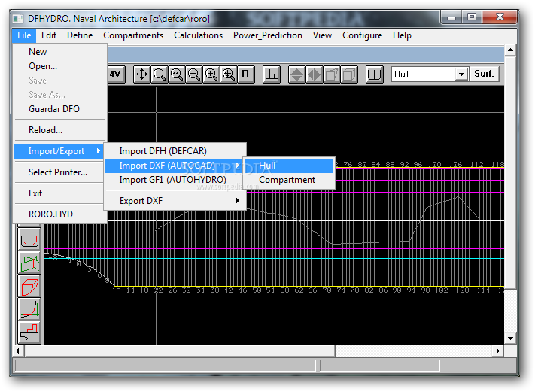
Task: Open the View menu
Action: click(322, 35)
